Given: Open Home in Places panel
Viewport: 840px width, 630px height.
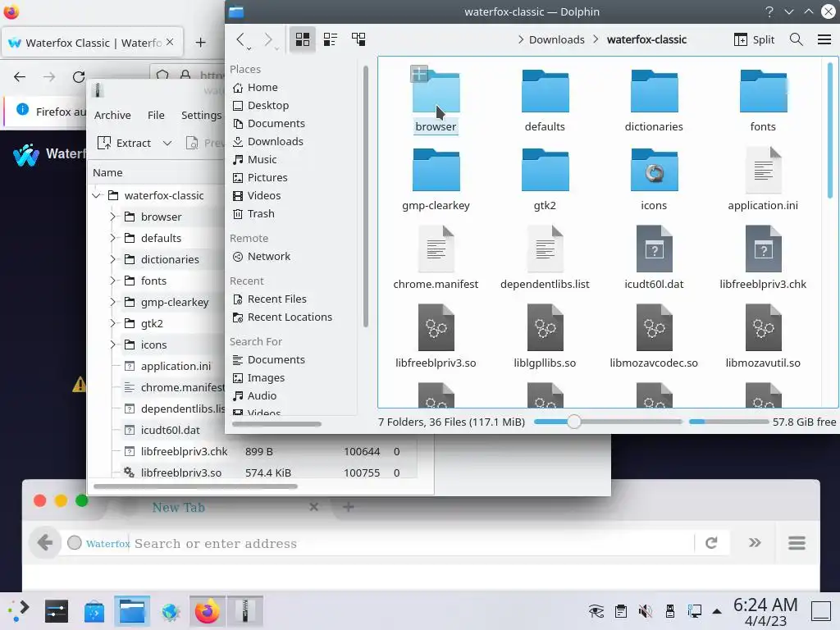Looking at the screenshot, I should [x=262, y=87].
